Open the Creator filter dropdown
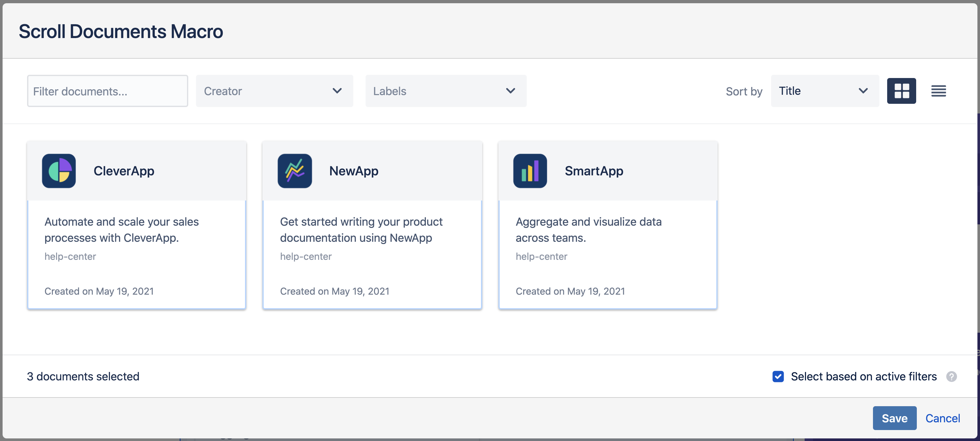 click(x=274, y=91)
